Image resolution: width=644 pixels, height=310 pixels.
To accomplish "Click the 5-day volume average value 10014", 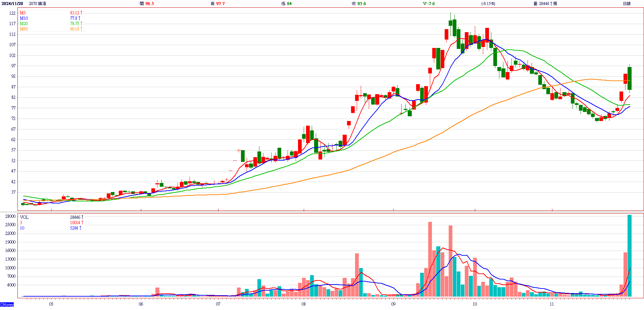I will pos(76,223).
